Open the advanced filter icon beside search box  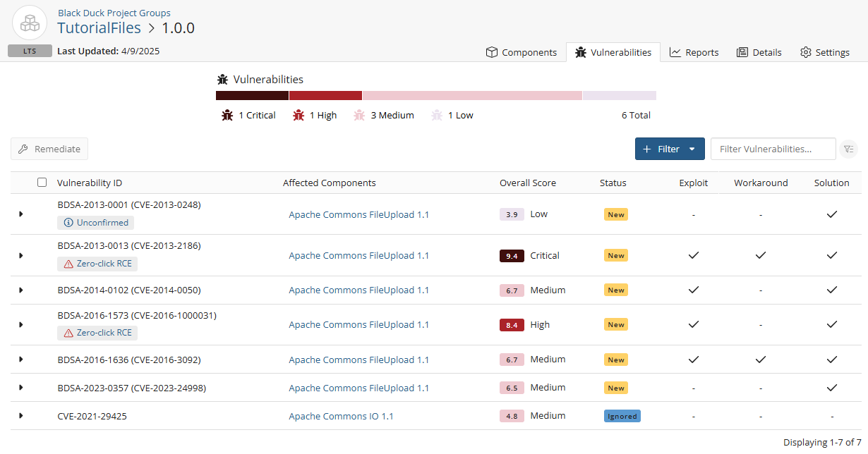pos(849,149)
